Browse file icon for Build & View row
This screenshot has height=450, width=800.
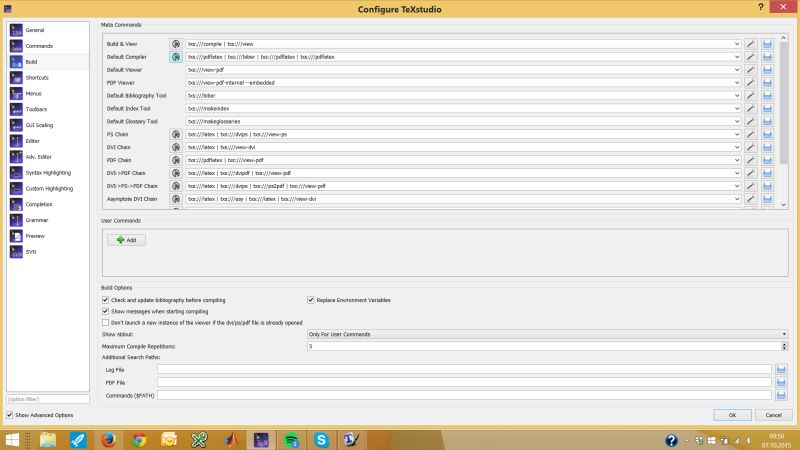click(767, 44)
